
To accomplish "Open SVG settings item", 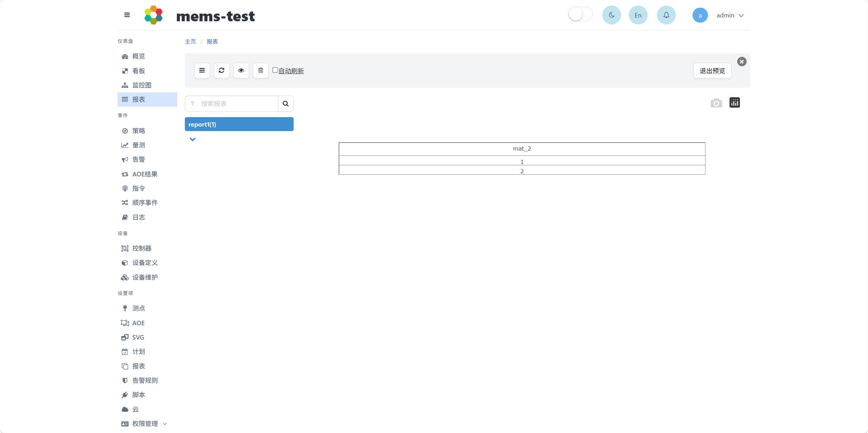I will pyautogui.click(x=147, y=337).
